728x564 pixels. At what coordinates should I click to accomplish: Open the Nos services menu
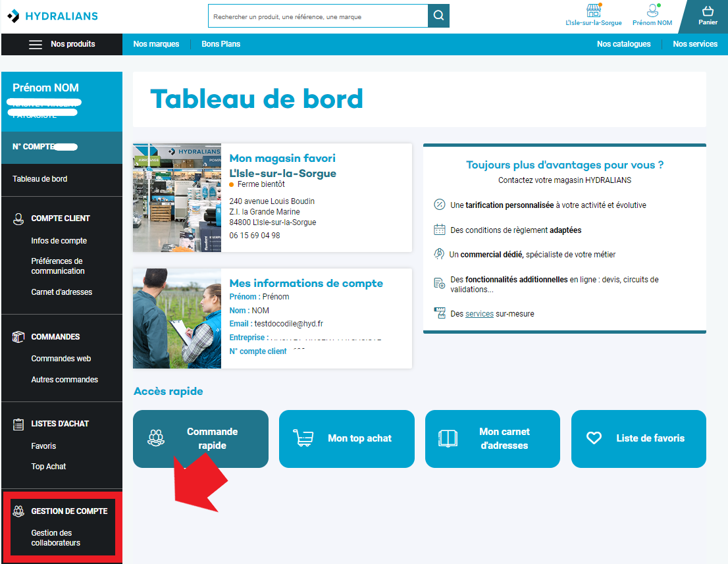pos(695,44)
